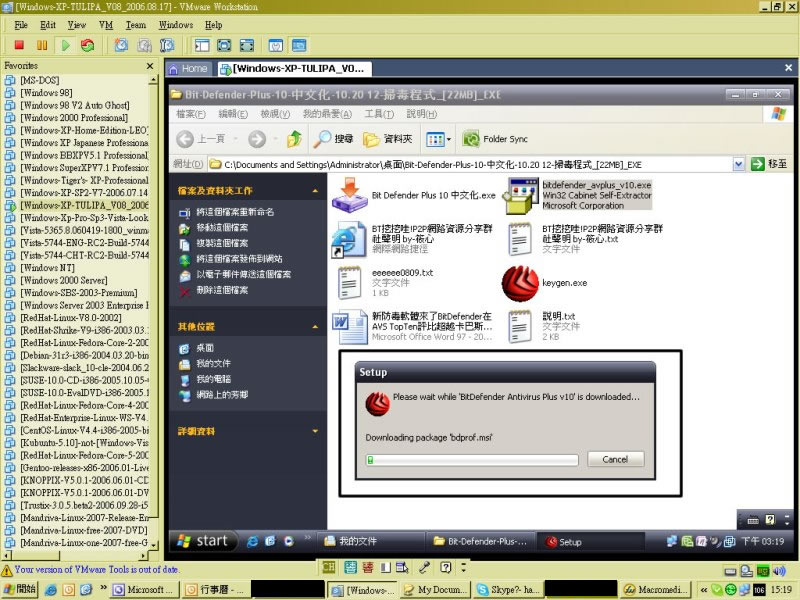Open the 搜尋 search pane in Explorer
The height and width of the screenshot is (600, 800).
[333, 139]
